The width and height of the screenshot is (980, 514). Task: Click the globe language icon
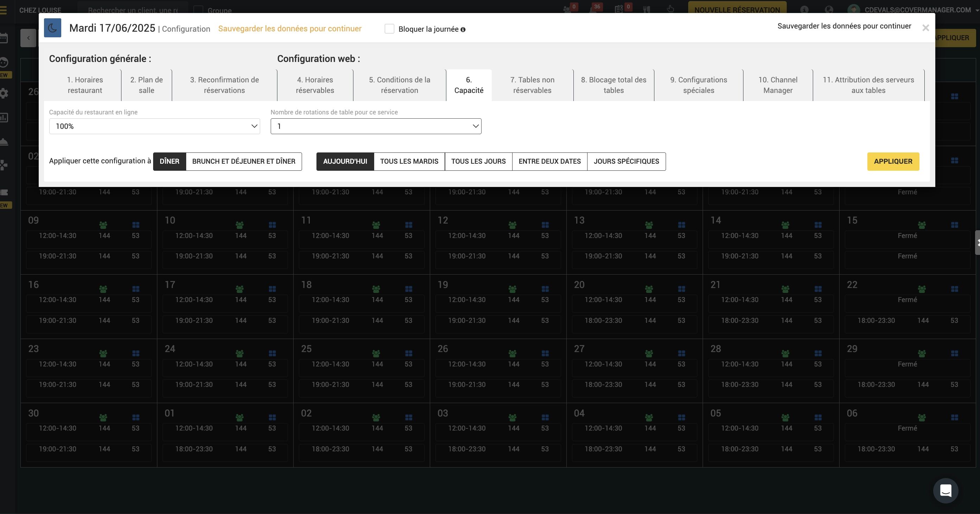829,10
